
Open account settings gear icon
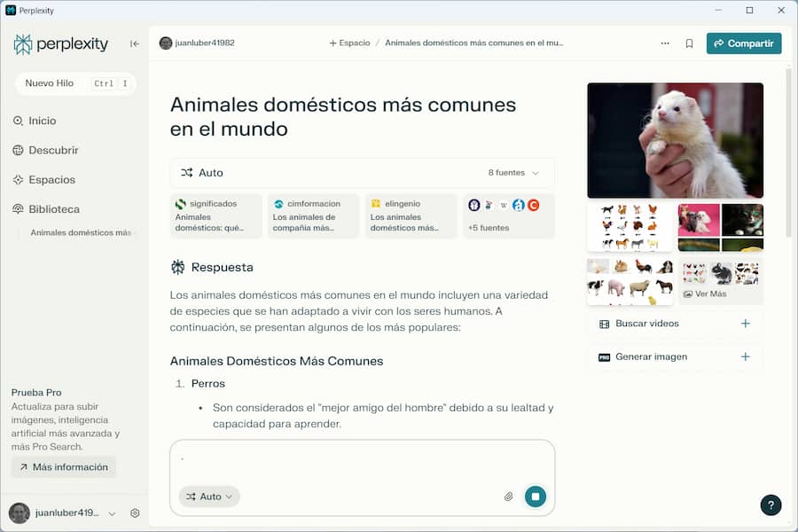click(135, 512)
